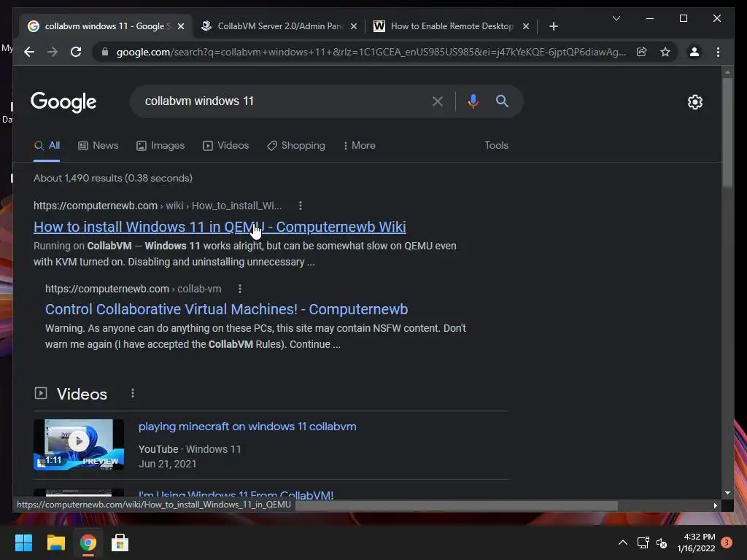The image size is (747, 560).
Task: Click the computernewb.com collab-vm breadcrumb URL
Action: (x=133, y=289)
